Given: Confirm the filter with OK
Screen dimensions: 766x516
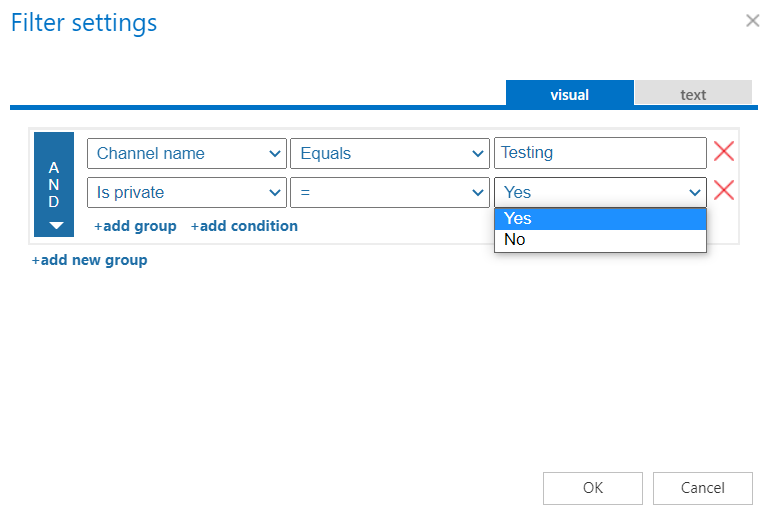Looking at the screenshot, I should (592, 488).
